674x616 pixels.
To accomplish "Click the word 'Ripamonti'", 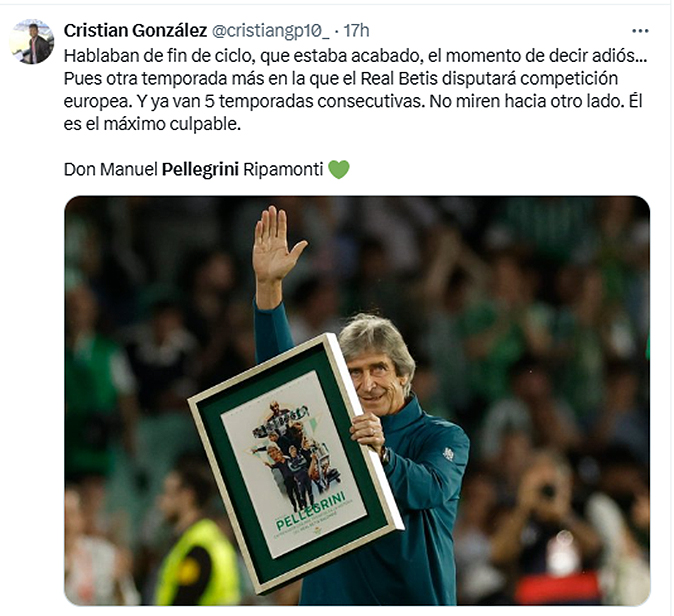I will 283,169.
